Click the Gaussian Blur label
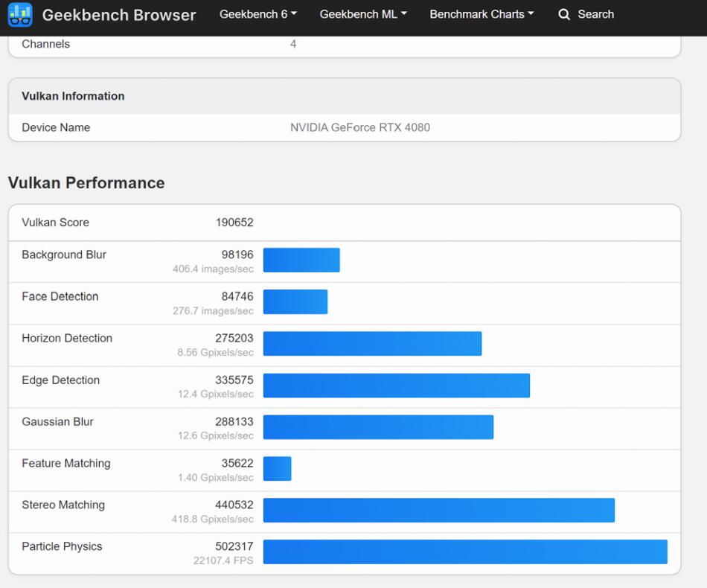The width and height of the screenshot is (707, 588). click(57, 421)
